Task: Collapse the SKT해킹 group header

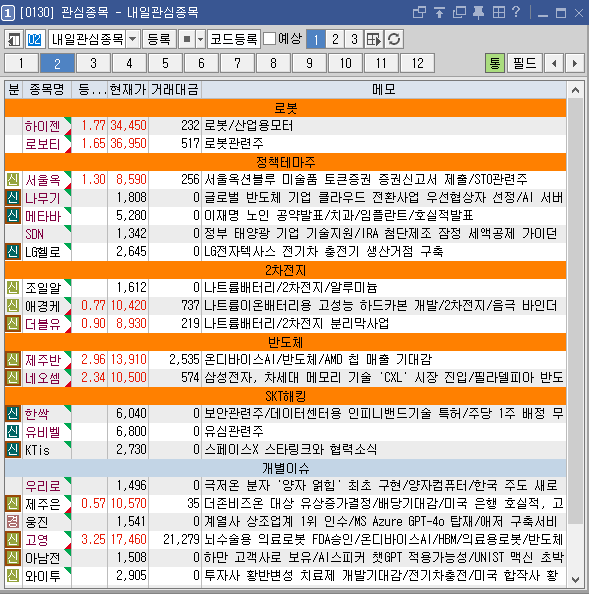Action: pos(286,396)
